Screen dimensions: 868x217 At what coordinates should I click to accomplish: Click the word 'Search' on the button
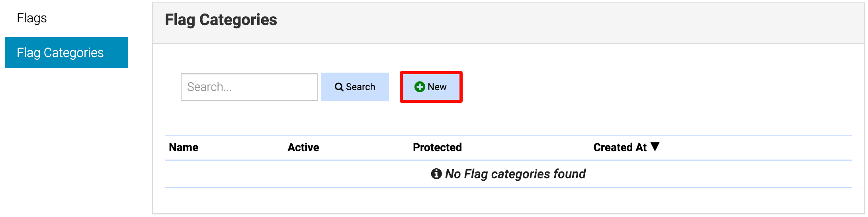tap(360, 87)
